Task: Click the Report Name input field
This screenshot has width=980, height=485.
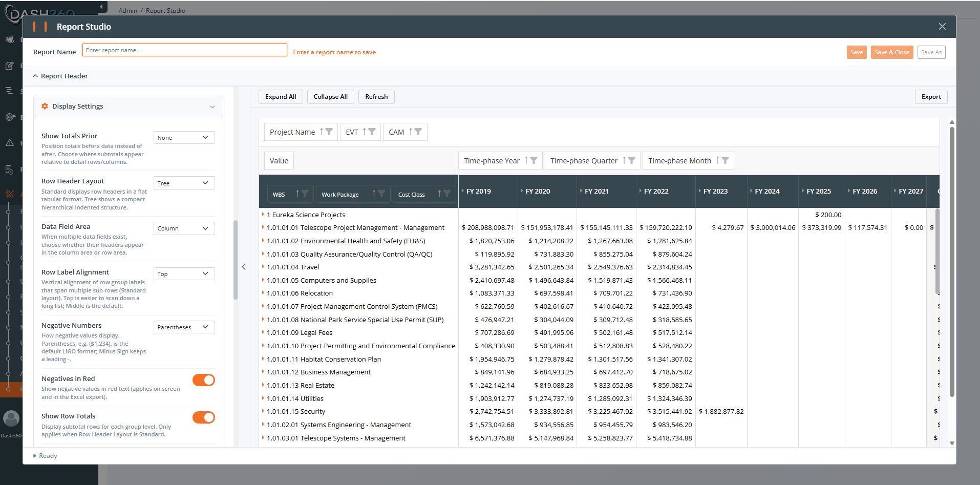Action: 185,50
